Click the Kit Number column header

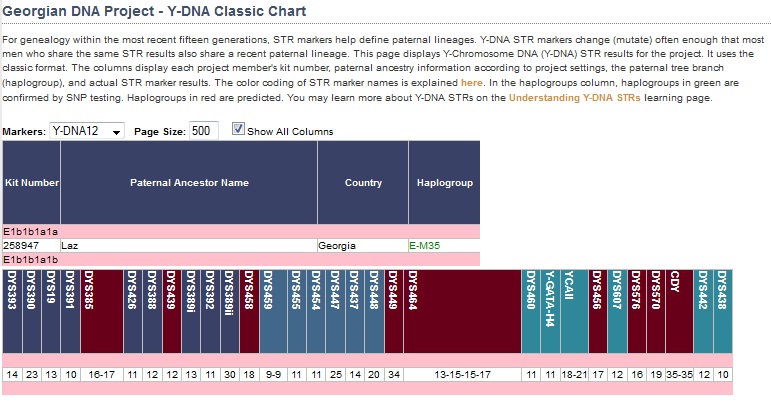pyautogui.click(x=31, y=183)
